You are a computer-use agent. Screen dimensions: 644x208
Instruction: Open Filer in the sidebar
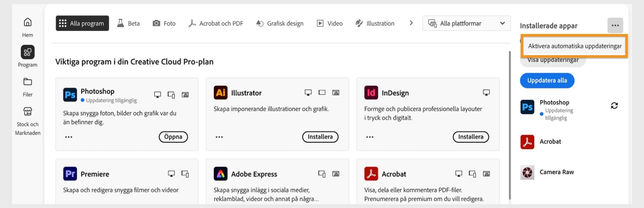click(x=28, y=87)
